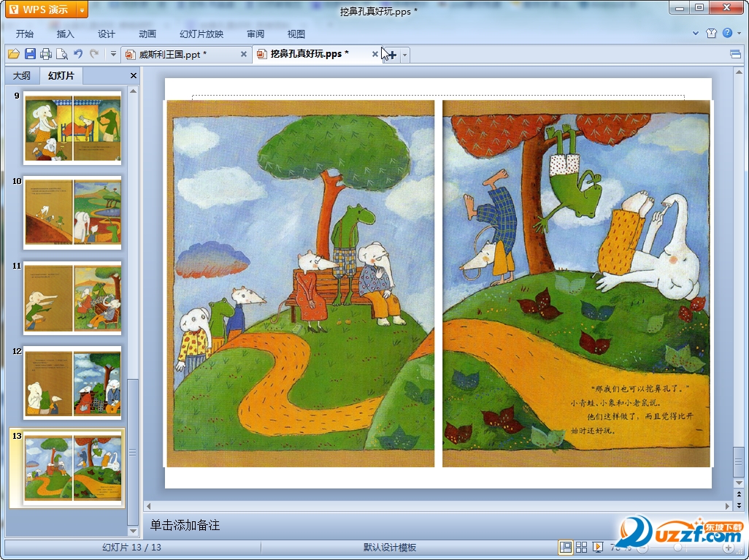
Task: Select slide 13 thumbnail
Action: [x=72, y=468]
